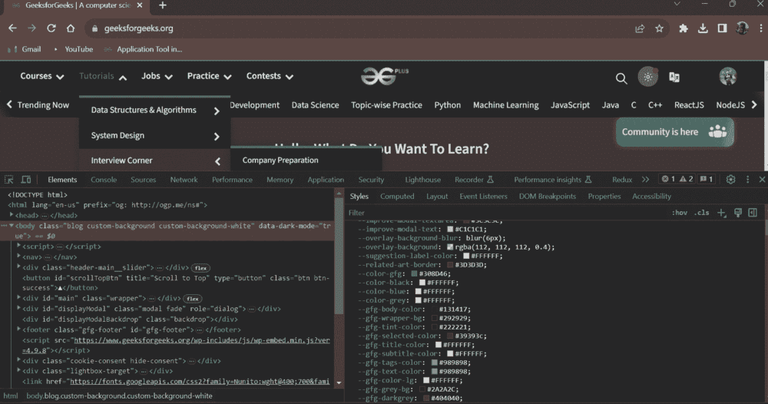Go to the browser home page
This screenshot has height=404, width=768.
click(x=71, y=28)
